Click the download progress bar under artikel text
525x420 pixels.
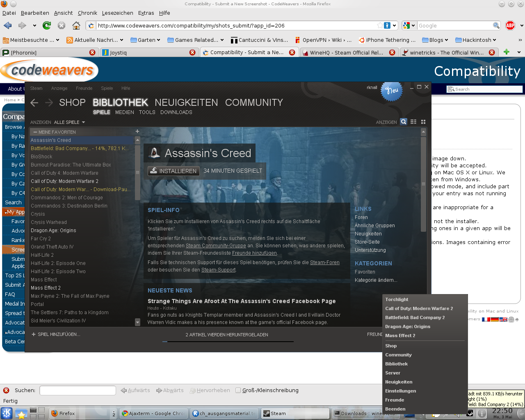click(228, 341)
